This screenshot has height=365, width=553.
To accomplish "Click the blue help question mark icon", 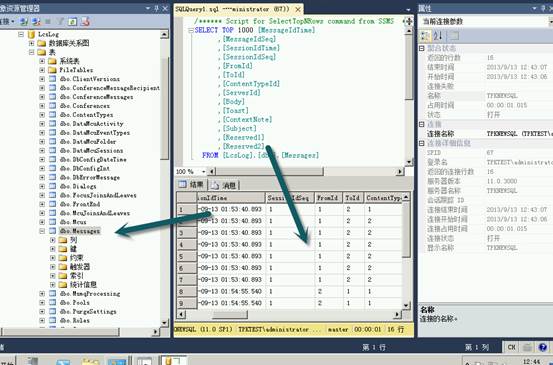I will pyautogui.click(x=543, y=347).
